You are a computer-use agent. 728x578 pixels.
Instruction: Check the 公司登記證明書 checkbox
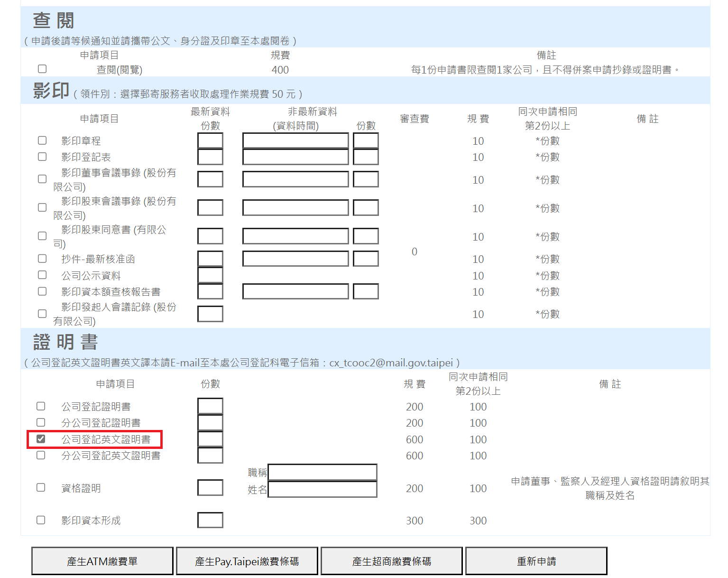point(40,406)
